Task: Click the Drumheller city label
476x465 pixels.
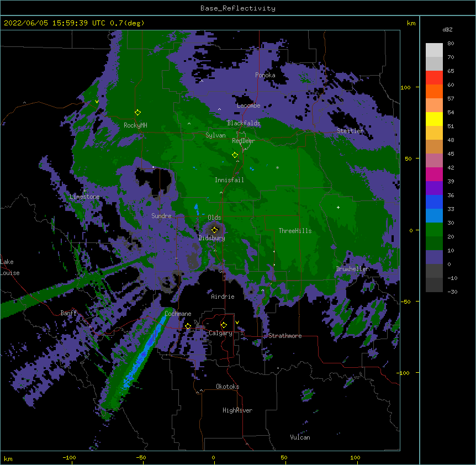Action: point(352,269)
